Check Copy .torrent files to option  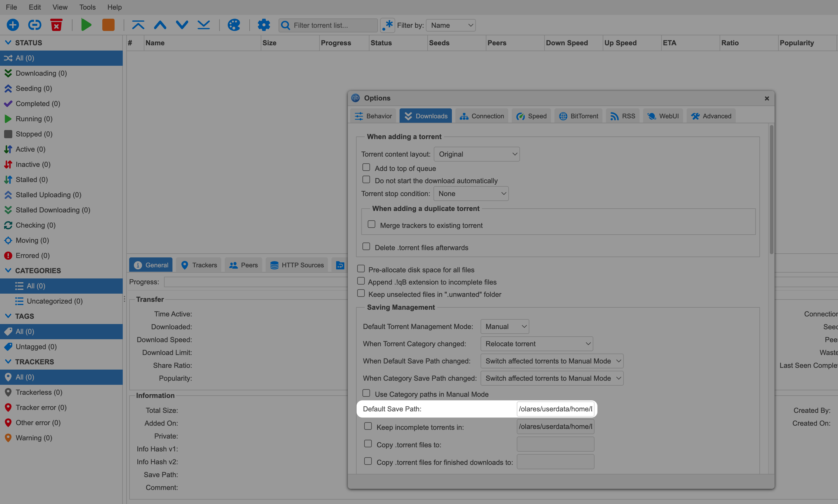click(x=368, y=444)
